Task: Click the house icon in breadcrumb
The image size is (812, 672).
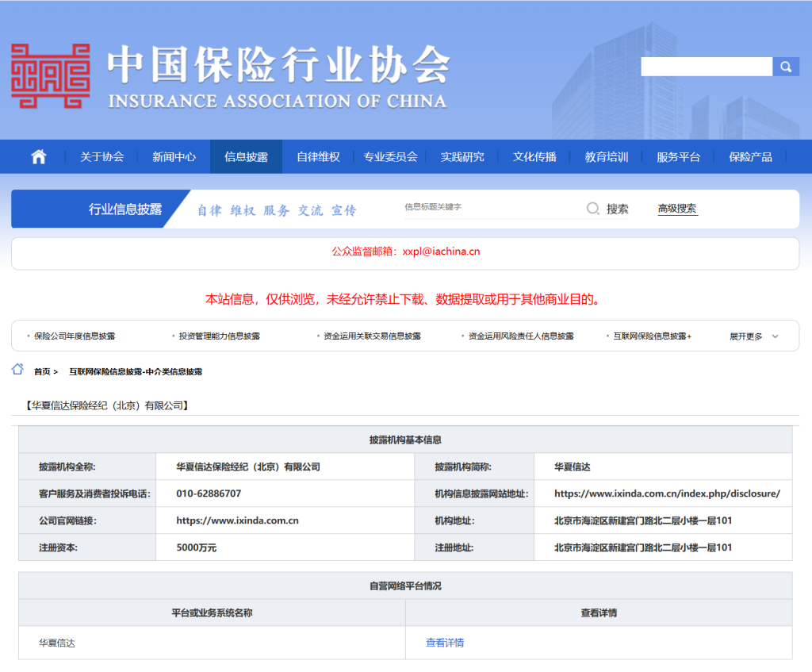Action: [x=17, y=370]
